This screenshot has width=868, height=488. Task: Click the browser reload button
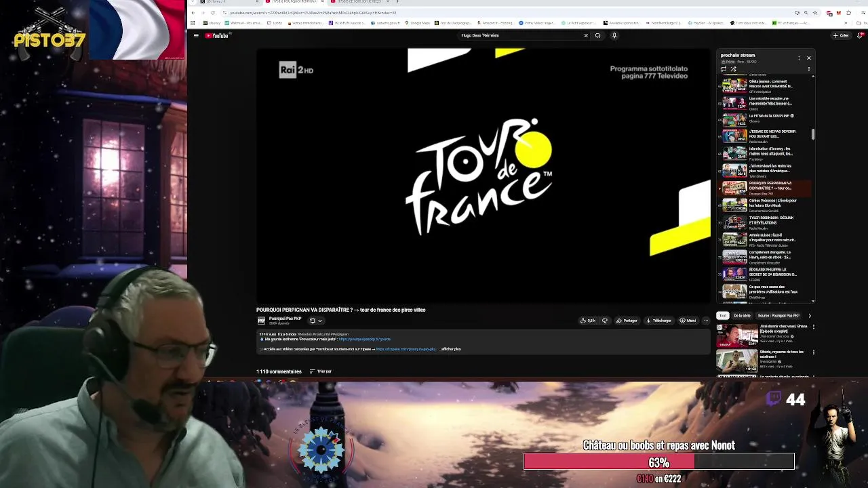pyautogui.click(x=213, y=13)
